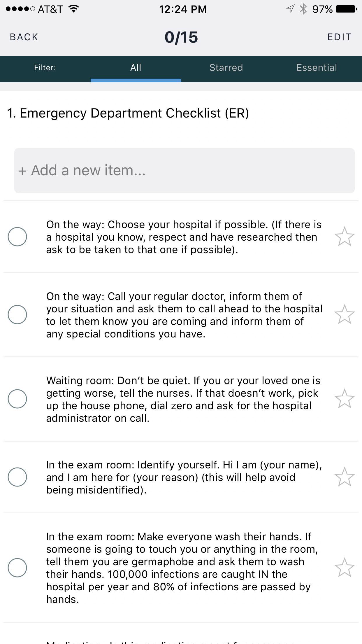Check off 'Waiting room: Don't be quiet' item
The image size is (362, 644).
click(x=17, y=399)
